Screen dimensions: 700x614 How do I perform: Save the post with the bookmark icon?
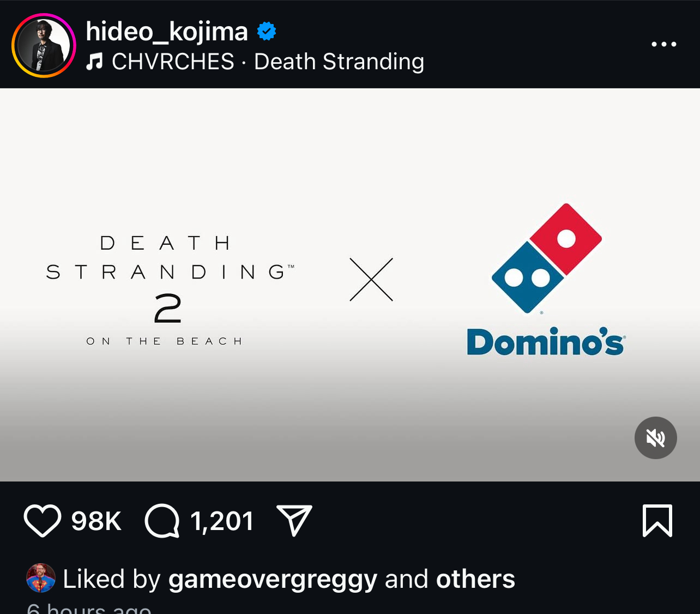(x=657, y=521)
